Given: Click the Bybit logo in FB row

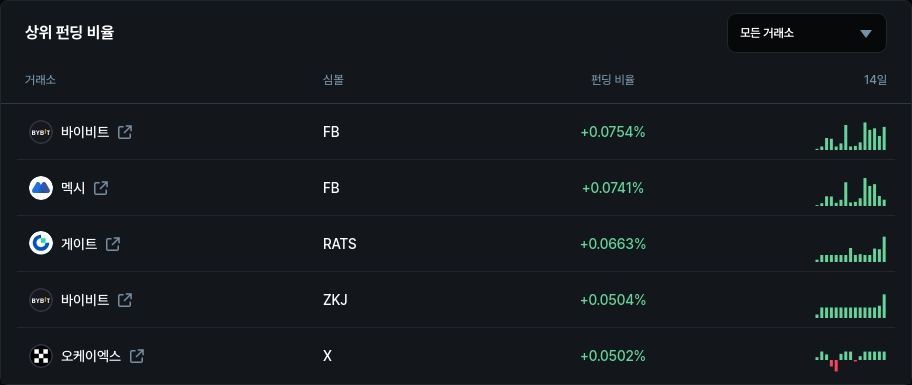Looking at the screenshot, I should [41, 132].
